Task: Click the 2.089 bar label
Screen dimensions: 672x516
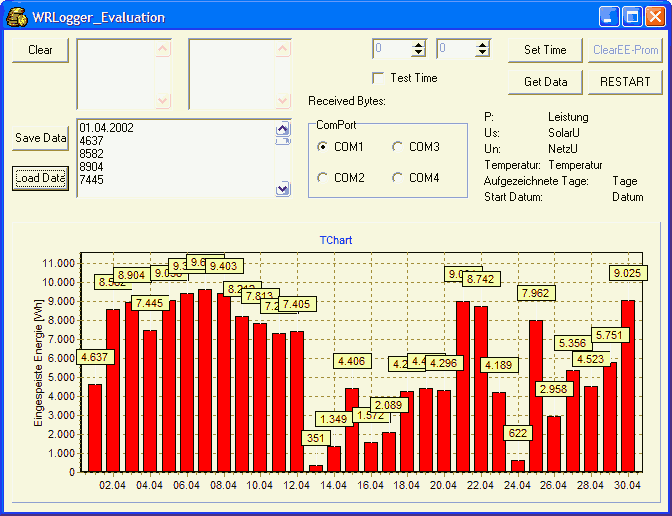Action: coord(389,405)
